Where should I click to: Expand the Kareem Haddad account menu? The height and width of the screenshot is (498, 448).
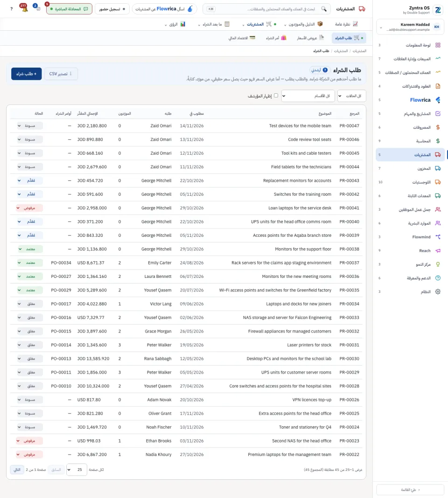tap(410, 27)
